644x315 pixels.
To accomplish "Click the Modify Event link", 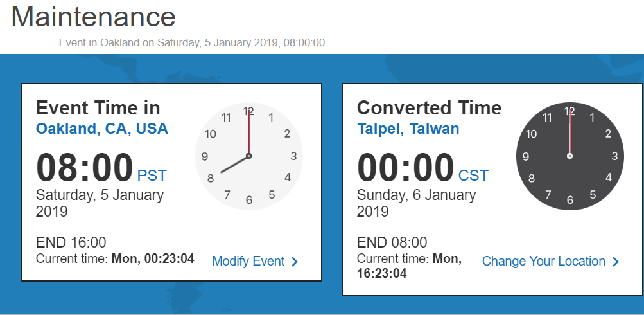I will (248, 261).
